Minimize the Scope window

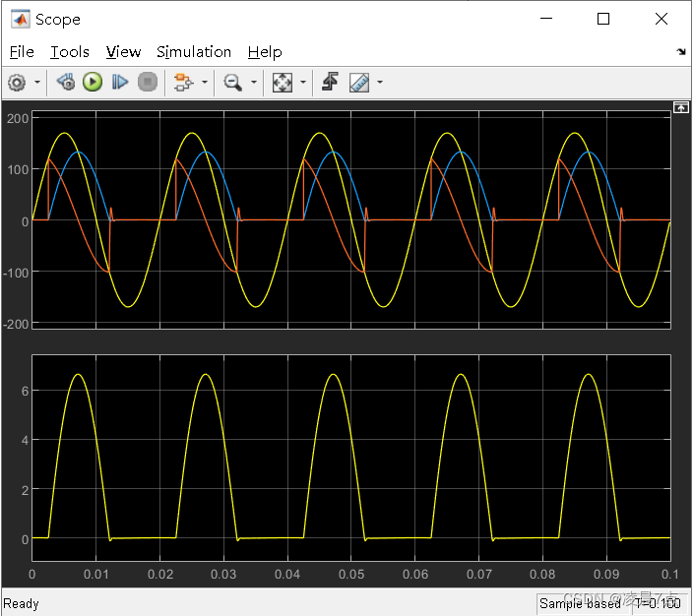point(546,19)
